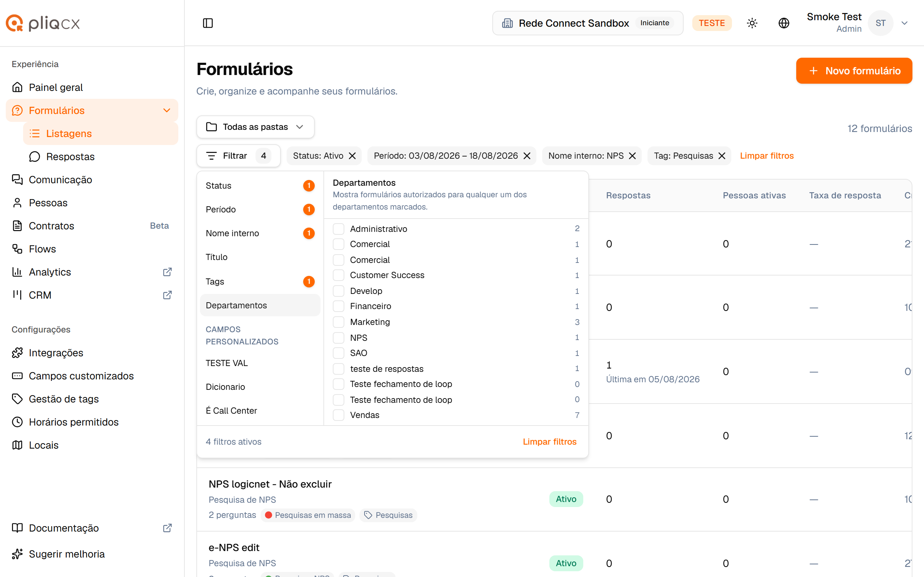Click Limpar filtros in the filter footer

coord(549,441)
